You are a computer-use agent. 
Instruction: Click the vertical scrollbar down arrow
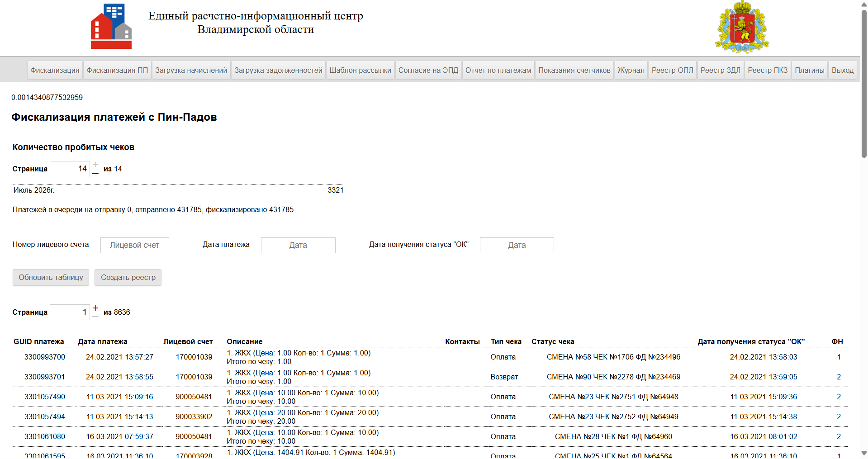(864, 453)
